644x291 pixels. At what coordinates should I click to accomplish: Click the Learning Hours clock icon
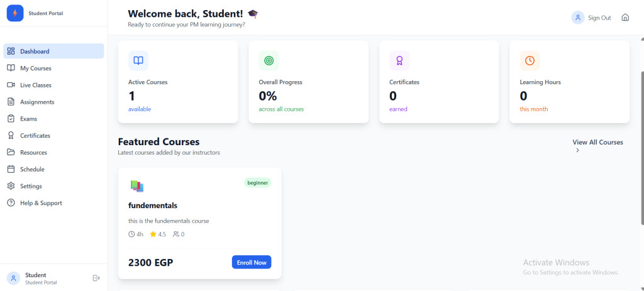(x=530, y=60)
